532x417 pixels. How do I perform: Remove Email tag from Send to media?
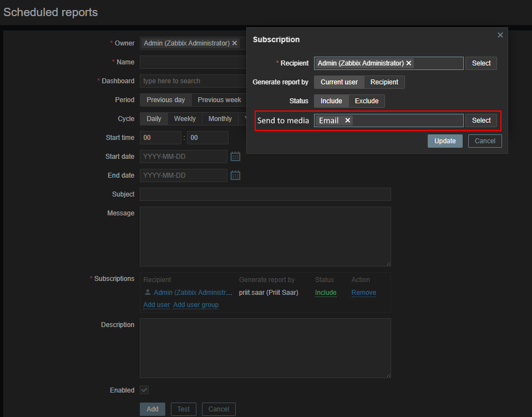pos(348,120)
